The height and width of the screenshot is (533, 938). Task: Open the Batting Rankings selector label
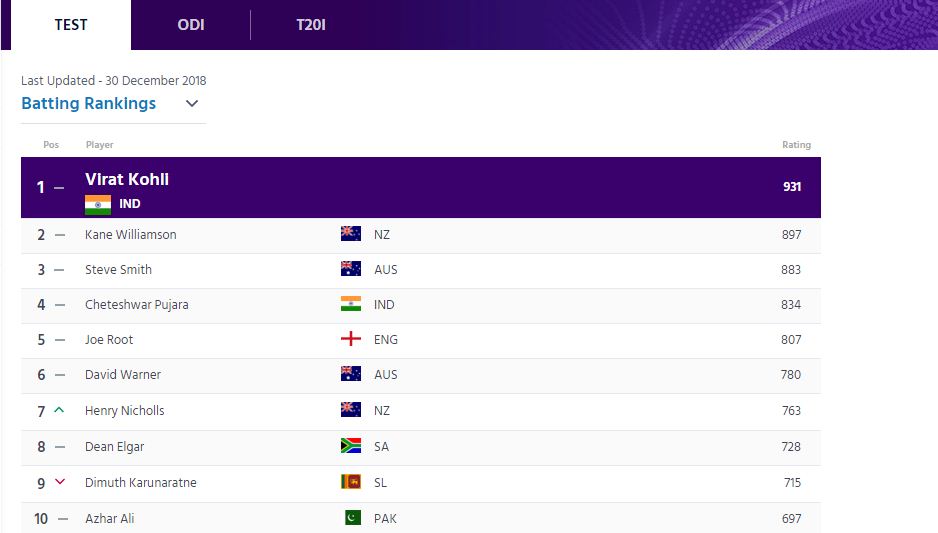click(89, 103)
